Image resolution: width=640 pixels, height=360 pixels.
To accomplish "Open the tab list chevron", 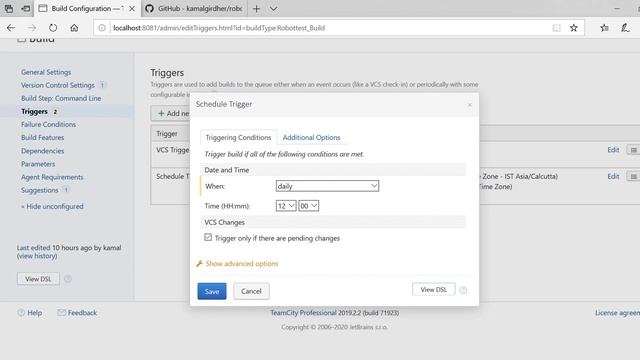I will 273,9.
